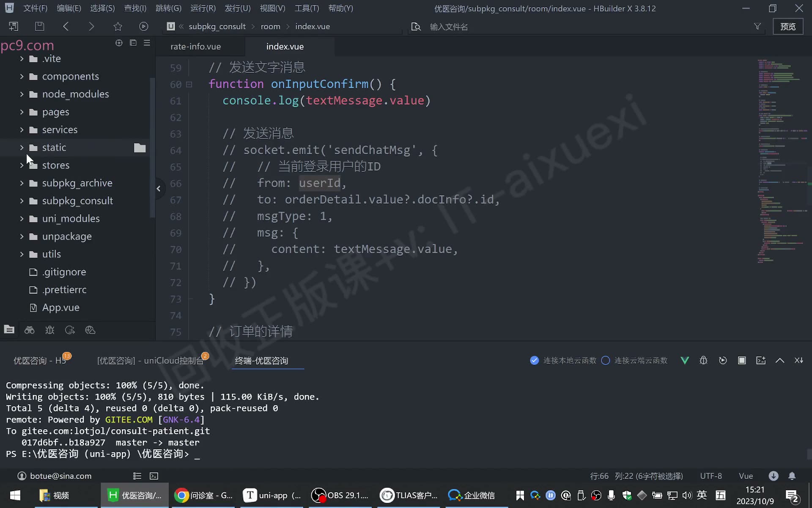This screenshot has height=508, width=812.
Task: Open the 文件(F) menu
Action: (35, 8)
